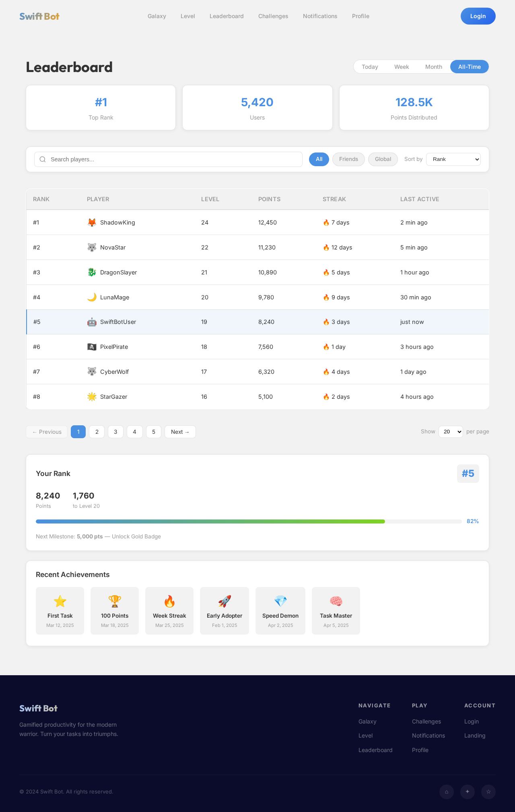Click the Previous page button
The image size is (515, 812).
tap(47, 432)
